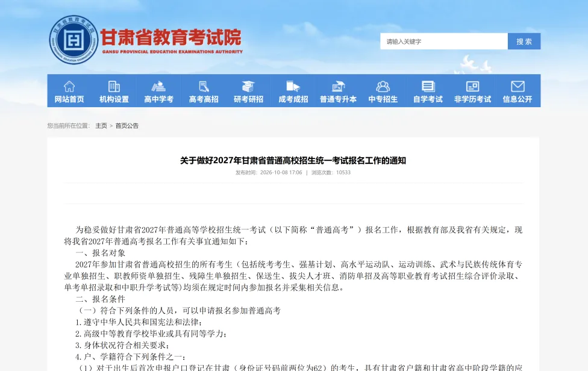The width and height of the screenshot is (588, 371).
Task: Click the icon above 高中学考
Action: tap(158, 86)
